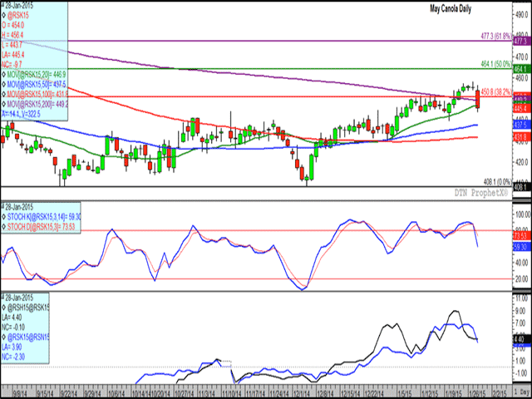Click the diamond marker beside the 50-day moving average
Screen dimensions: 532x399
(x=3, y=84)
